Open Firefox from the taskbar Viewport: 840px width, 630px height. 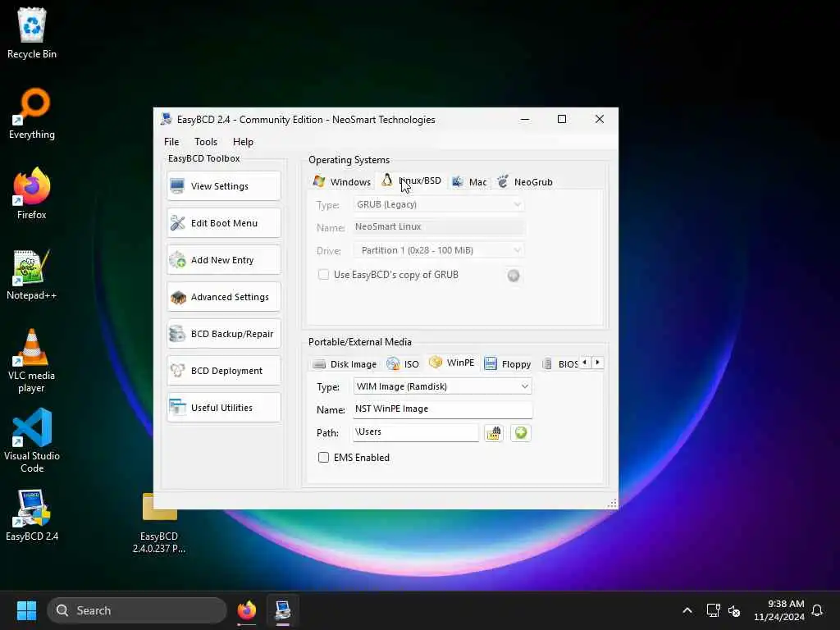coord(246,610)
